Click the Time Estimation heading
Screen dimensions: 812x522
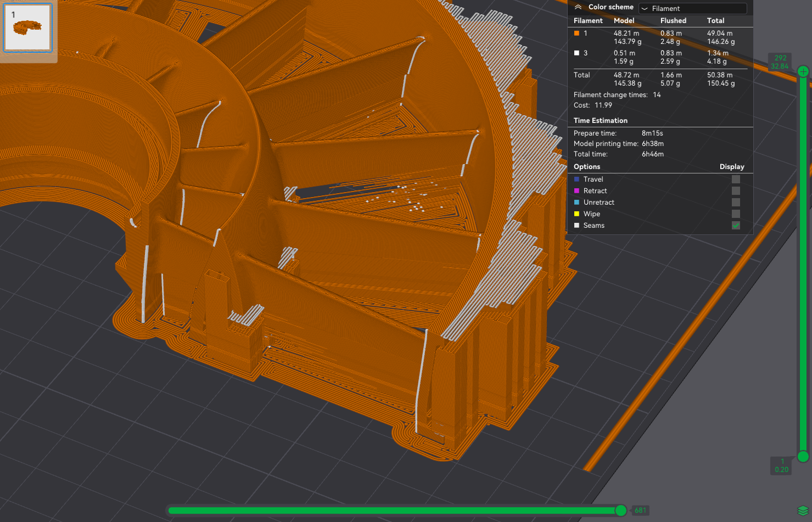(600, 121)
